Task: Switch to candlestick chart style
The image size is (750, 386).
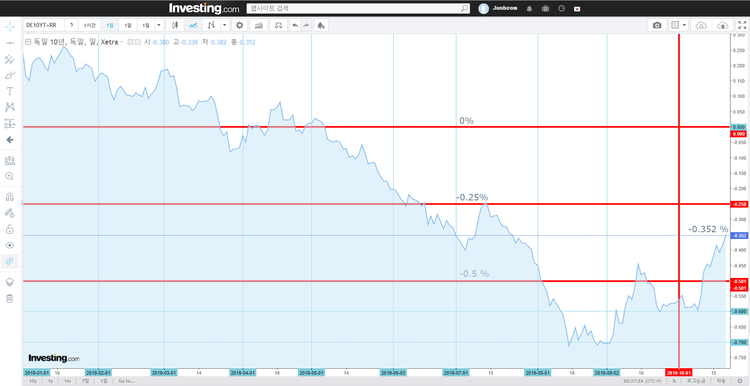Action: pos(175,25)
